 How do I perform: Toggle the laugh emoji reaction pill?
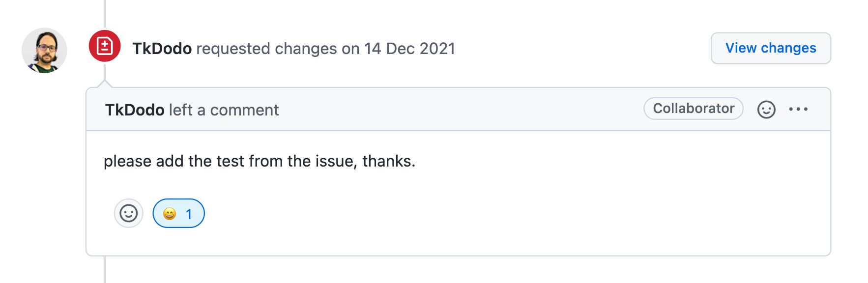point(178,213)
